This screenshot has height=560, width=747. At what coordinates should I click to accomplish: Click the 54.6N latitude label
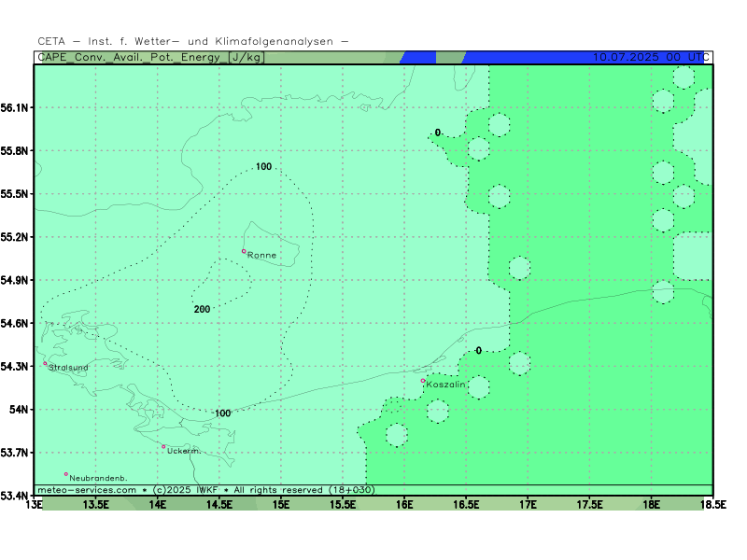tap(14, 323)
